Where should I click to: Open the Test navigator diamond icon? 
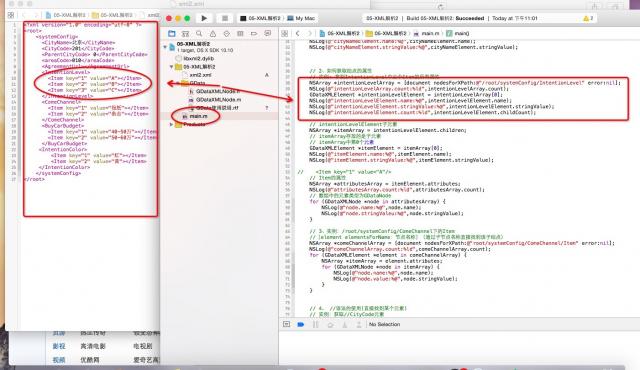point(227,33)
